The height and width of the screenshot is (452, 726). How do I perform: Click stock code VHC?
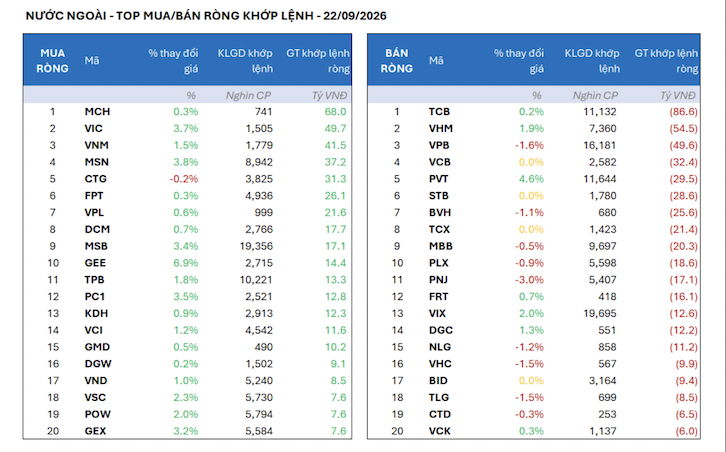[x=440, y=364]
